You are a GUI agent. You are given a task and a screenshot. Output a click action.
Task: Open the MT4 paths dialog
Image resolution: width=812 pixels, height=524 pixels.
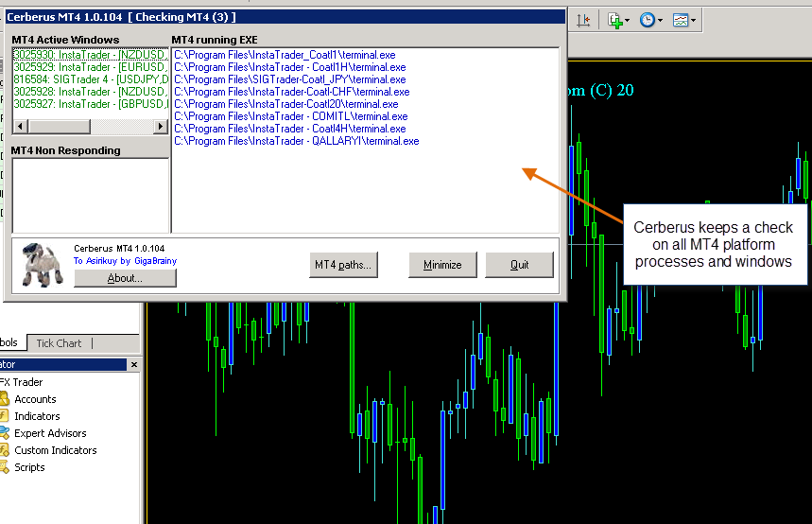click(343, 265)
